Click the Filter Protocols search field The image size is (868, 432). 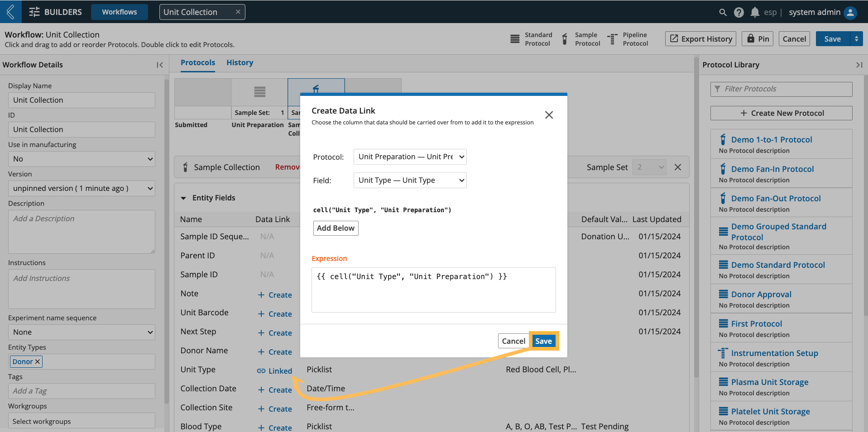pyautogui.click(x=781, y=89)
